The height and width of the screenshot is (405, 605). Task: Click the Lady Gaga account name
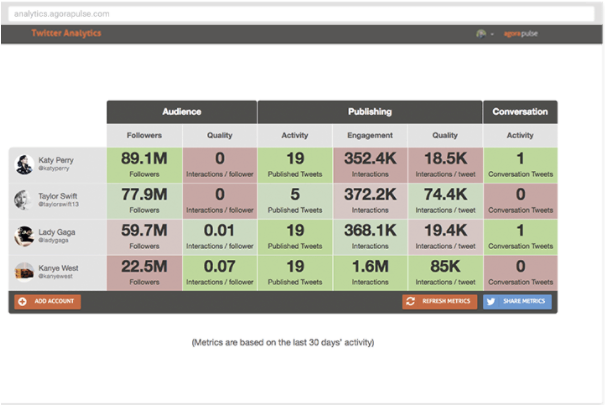(x=57, y=232)
